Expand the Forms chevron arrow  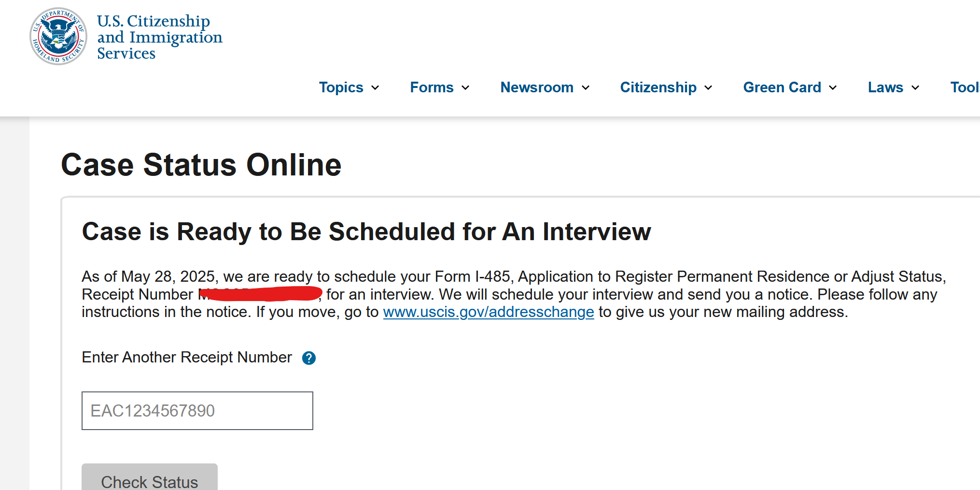465,88
